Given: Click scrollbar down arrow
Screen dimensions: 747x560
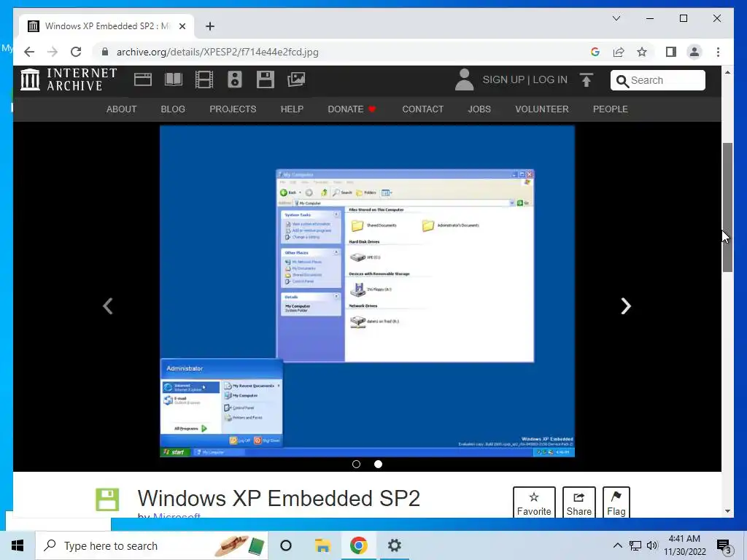Looking at the screenshot, I should (x=727, y=511).
